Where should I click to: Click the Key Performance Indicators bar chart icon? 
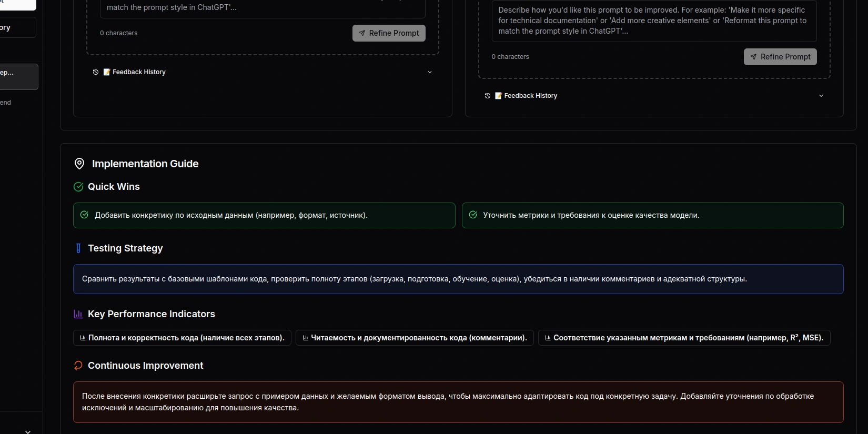(x=78, y=314)
